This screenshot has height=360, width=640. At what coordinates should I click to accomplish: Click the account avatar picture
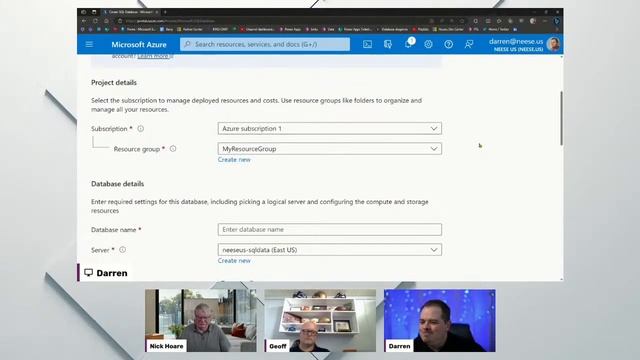(x=553, y=44)
